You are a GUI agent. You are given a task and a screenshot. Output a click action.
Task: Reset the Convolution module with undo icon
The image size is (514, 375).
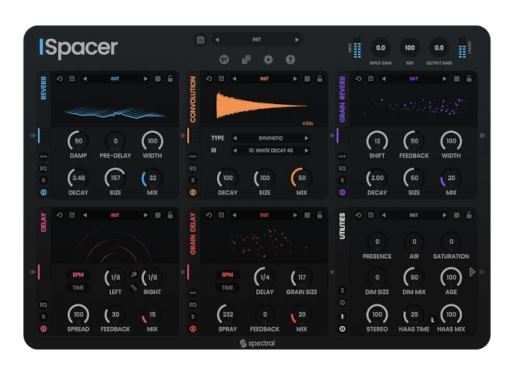coord(209,79)
